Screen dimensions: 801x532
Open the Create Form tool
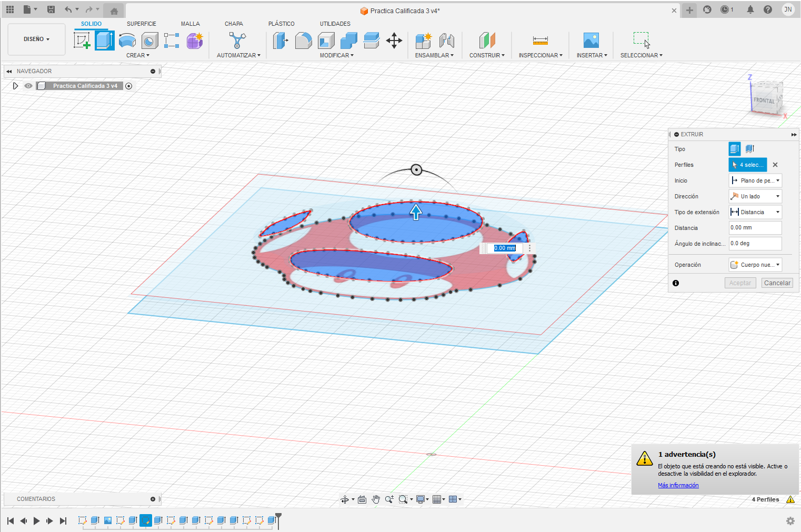195,41
